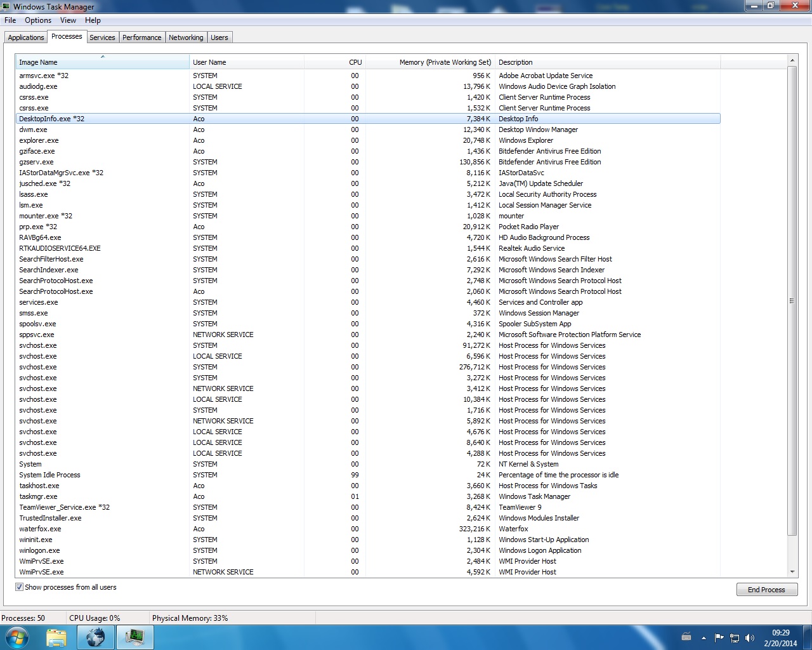This screenshot has width=812, height=650.
Task: Open the Options menu
Action: click(x=38, y=20)
